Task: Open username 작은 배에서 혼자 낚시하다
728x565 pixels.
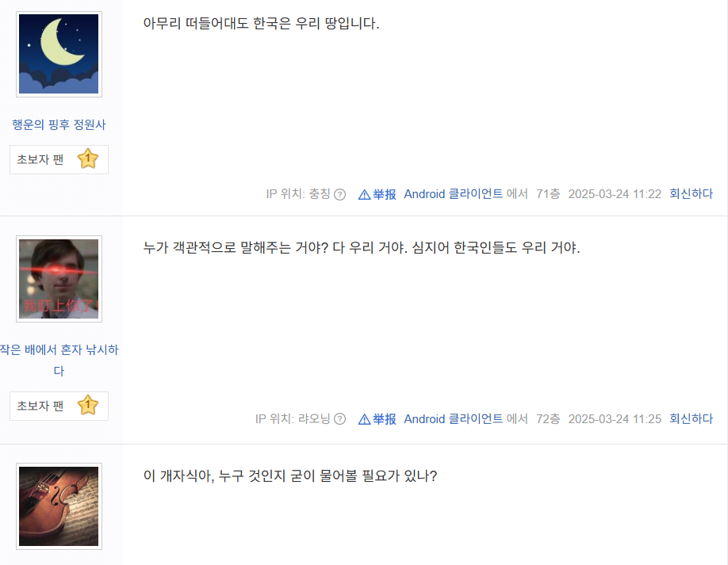Action: (59, 360)
